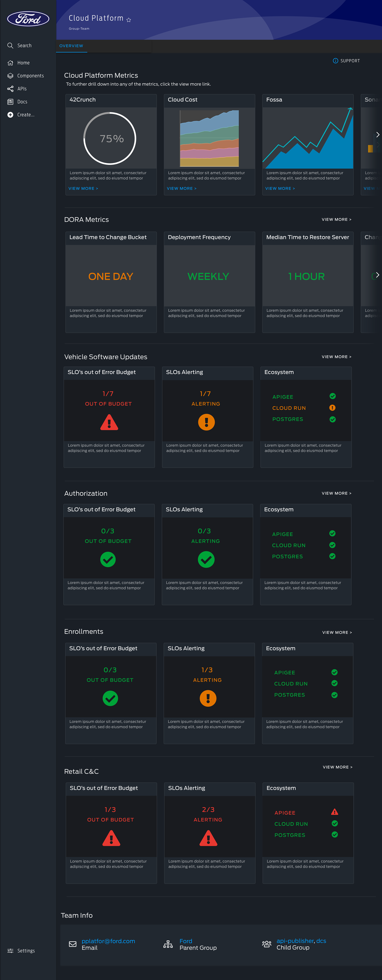Click View More for DORA Metrics
The height and width of the screenshot is (980, 382).
(x=337, y=220)
